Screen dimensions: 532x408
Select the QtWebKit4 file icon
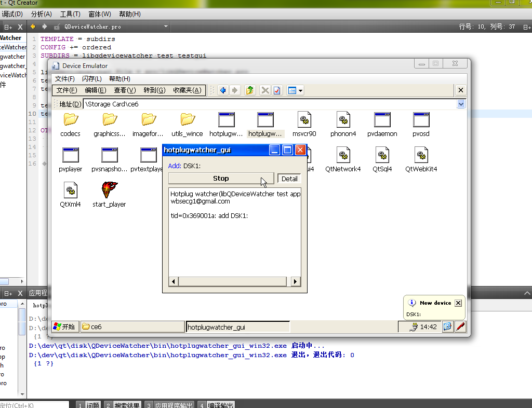(x=421, y=155)
